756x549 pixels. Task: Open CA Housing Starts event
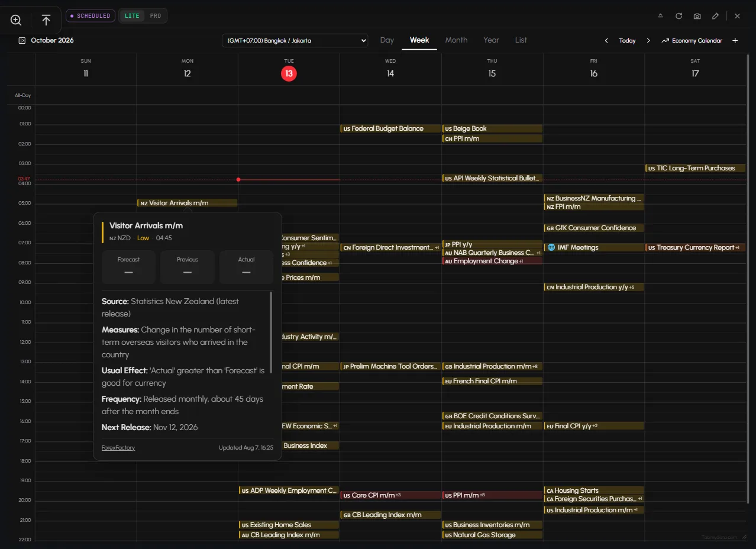(x=594, y=490)
